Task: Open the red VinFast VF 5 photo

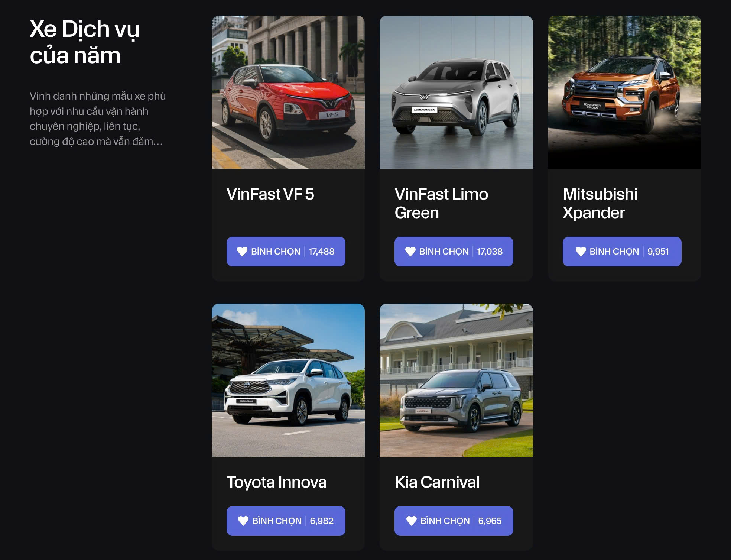Action: 288,92
